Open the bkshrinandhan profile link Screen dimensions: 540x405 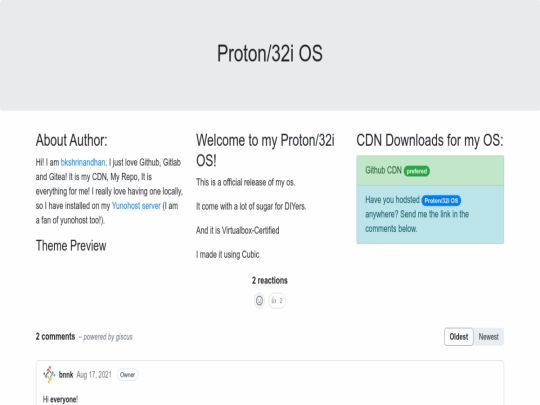click(83, 162)
